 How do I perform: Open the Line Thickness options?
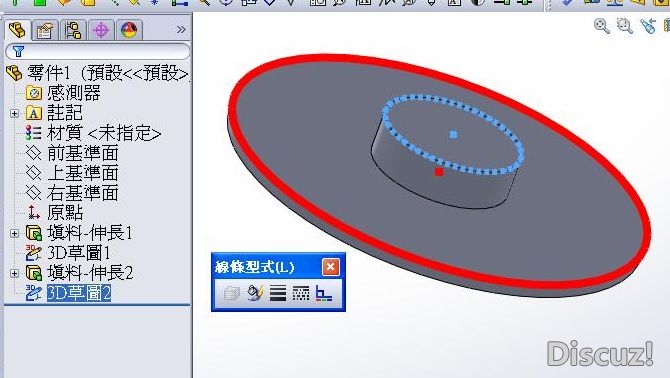(x=278, y=293)
